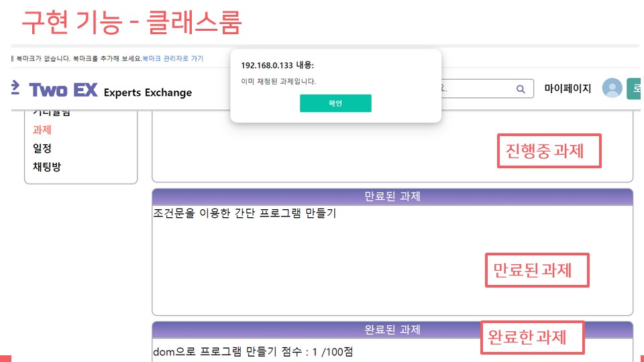Click the red 진행중 과제 label box
This screenshot has height=362, width=644.
pyautogui.click(x=549, y=151)
